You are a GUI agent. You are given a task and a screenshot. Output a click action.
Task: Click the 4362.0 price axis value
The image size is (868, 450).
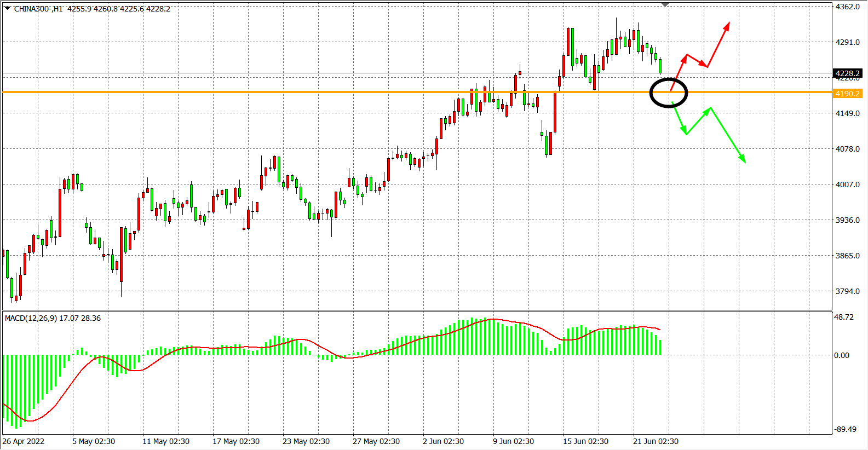tap(847, 7)
